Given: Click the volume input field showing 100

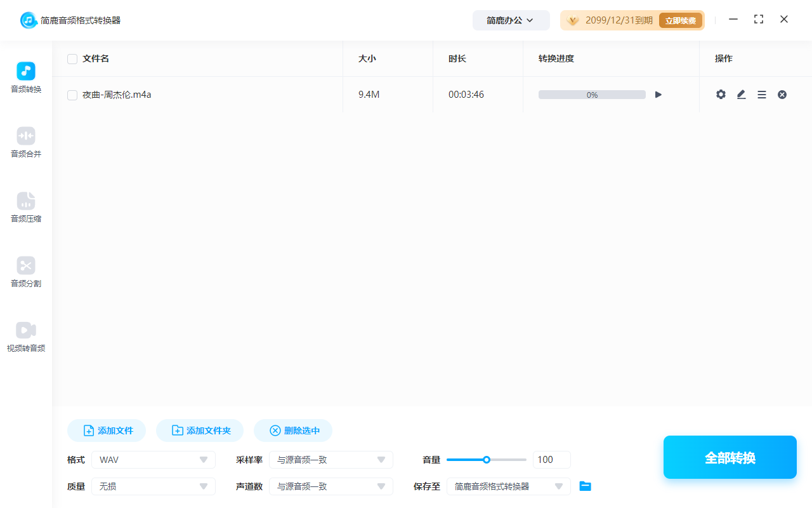Looking at the screenshot, I should click(x=551, y=459).
